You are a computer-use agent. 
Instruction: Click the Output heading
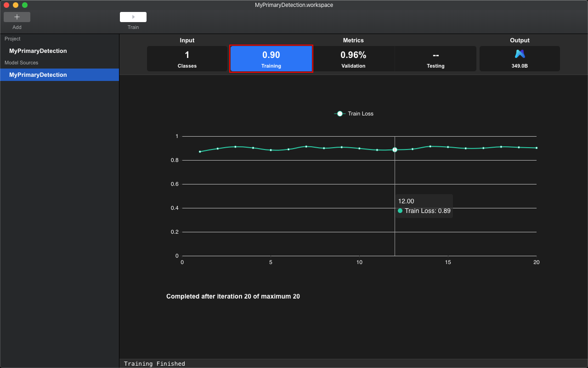point(520,40)
